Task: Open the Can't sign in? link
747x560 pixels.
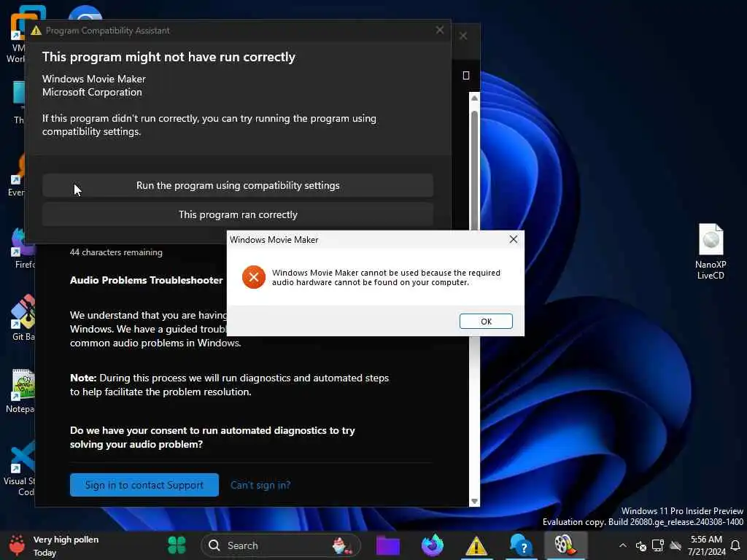Action: [260, 485]
